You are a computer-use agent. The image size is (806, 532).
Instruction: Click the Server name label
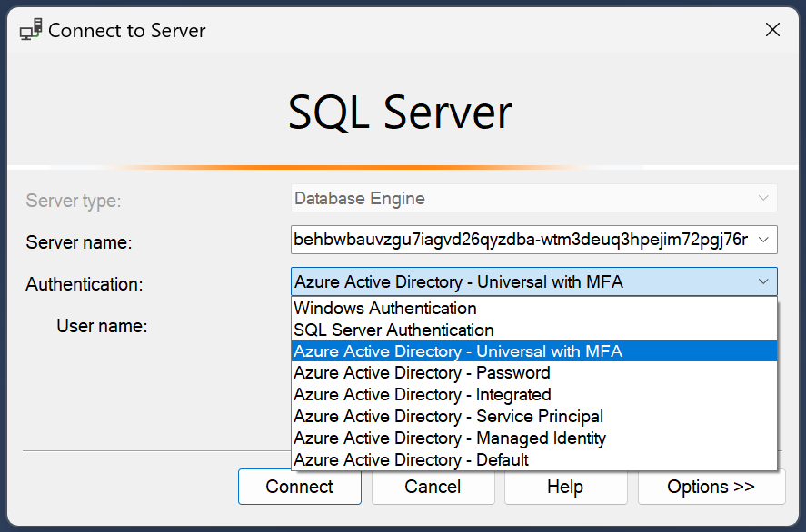(79, 242)
